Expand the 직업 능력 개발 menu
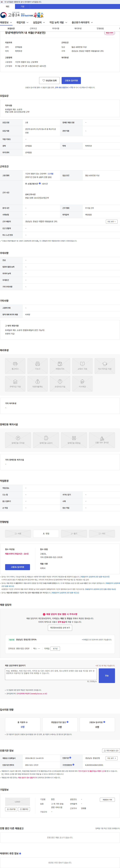 (x=58, y=23)
